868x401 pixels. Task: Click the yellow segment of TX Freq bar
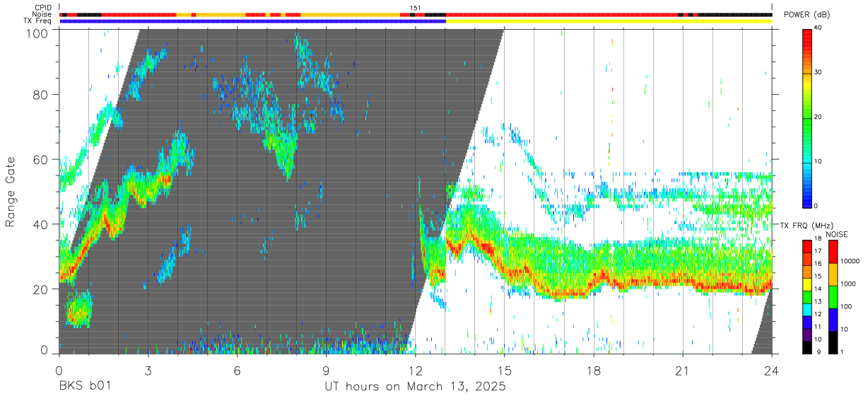point(609,21)
